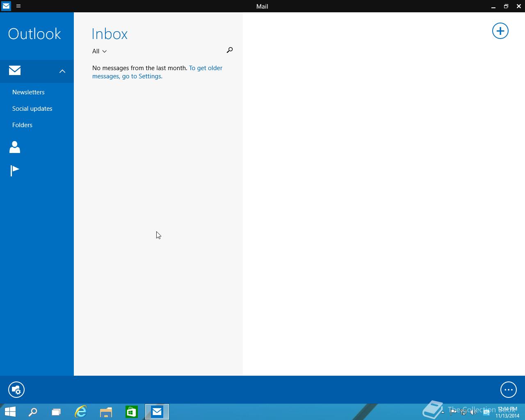525x420 pixels.
Task: Open the Folders list
Action: [x=22, y=125]
